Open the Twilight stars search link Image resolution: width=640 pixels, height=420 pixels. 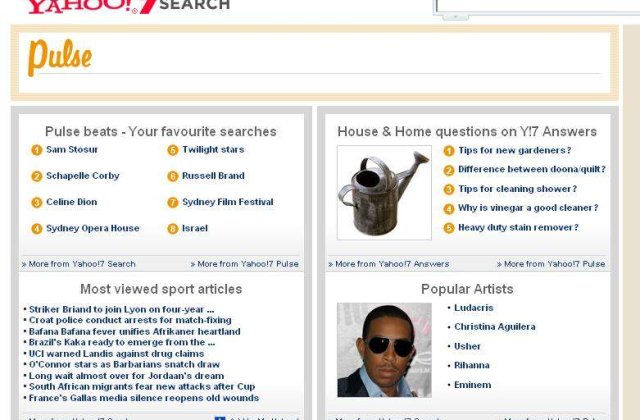pos(213,149)
